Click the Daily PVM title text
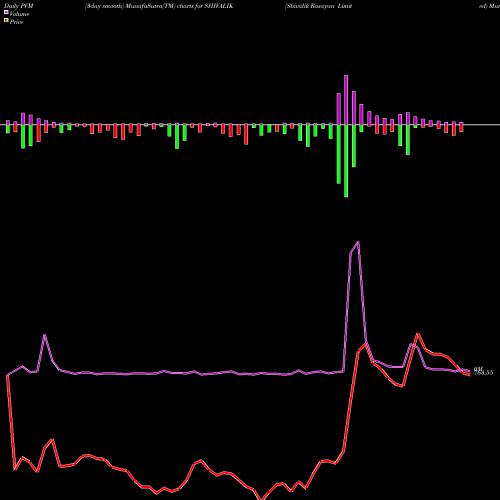This screenshot has width=500, height=500. point(19,6)
